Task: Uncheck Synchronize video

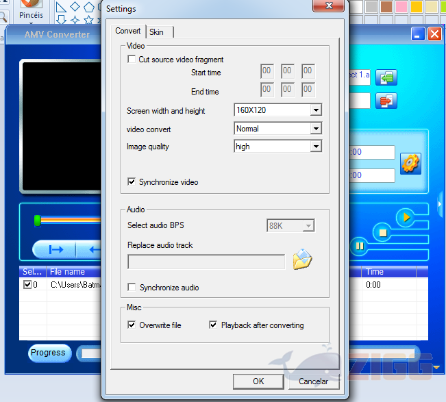Action: pos(131,182)
